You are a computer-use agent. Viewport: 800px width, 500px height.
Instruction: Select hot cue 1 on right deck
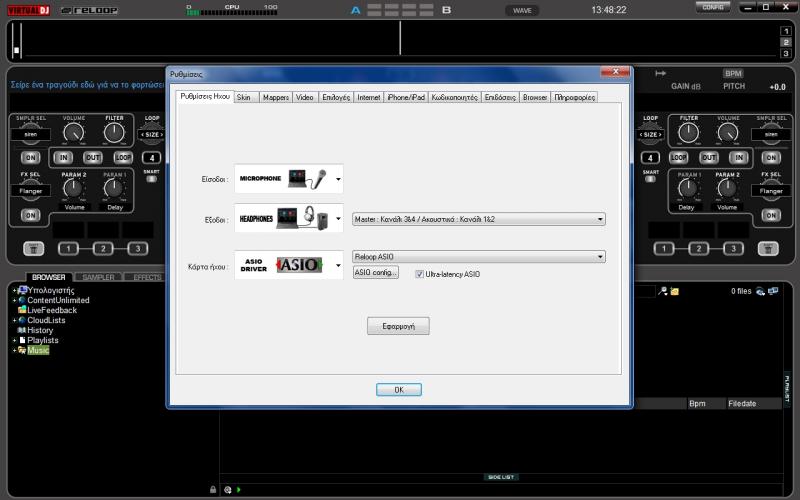[x=664, y=248]
